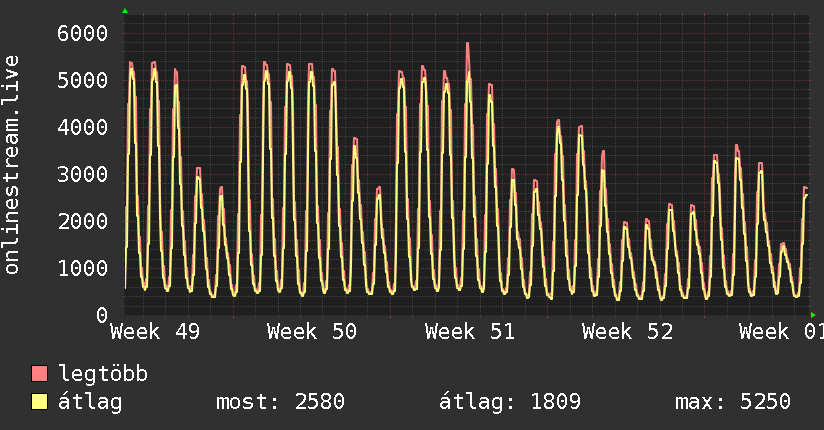Click the 1000 y-axis tick label
The image size is (824, 430).
[x=83, y=268]
